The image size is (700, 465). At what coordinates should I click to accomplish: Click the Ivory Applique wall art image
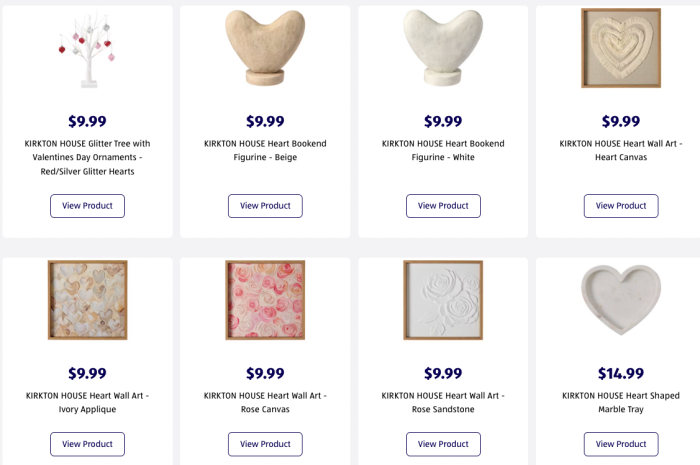(x=87, y=300)
